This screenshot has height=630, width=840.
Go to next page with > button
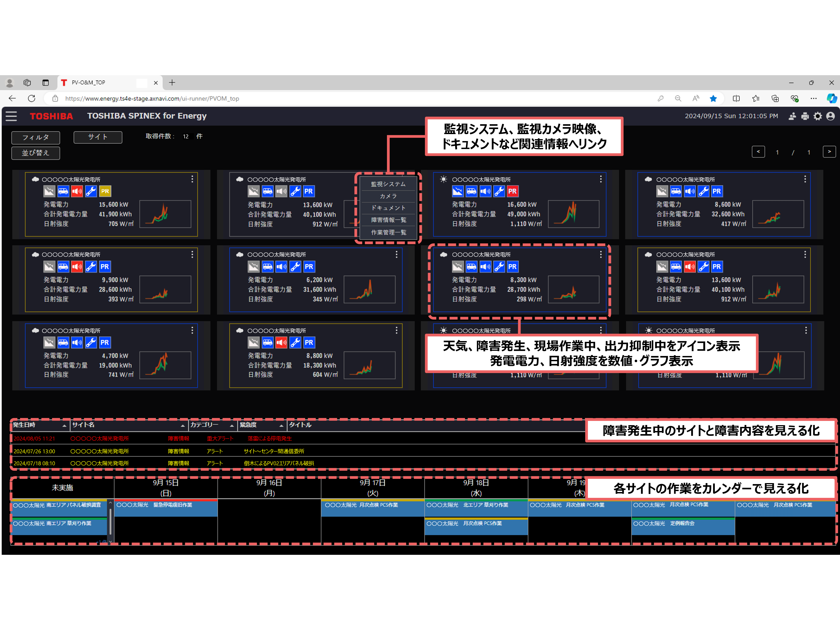tap(829, 152)
